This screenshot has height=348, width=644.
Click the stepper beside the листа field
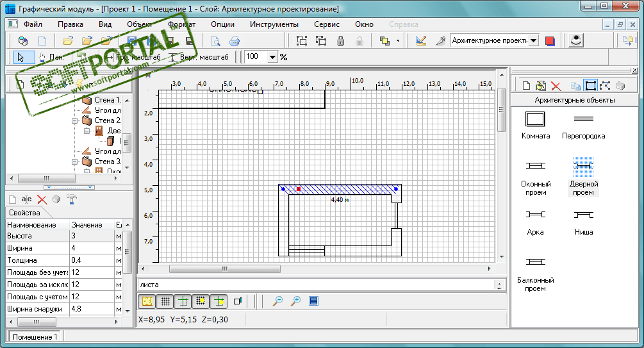pyautogui.click(x=499, y=285)
